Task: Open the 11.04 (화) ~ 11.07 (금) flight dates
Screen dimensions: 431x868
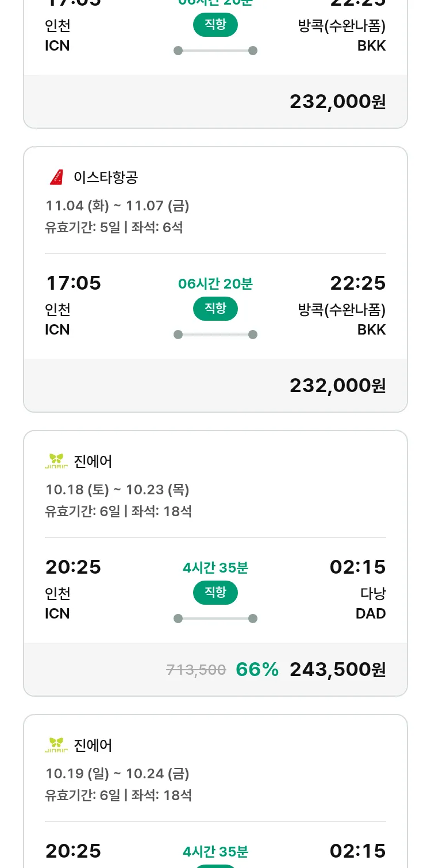Action: click(x=117, y=206)
